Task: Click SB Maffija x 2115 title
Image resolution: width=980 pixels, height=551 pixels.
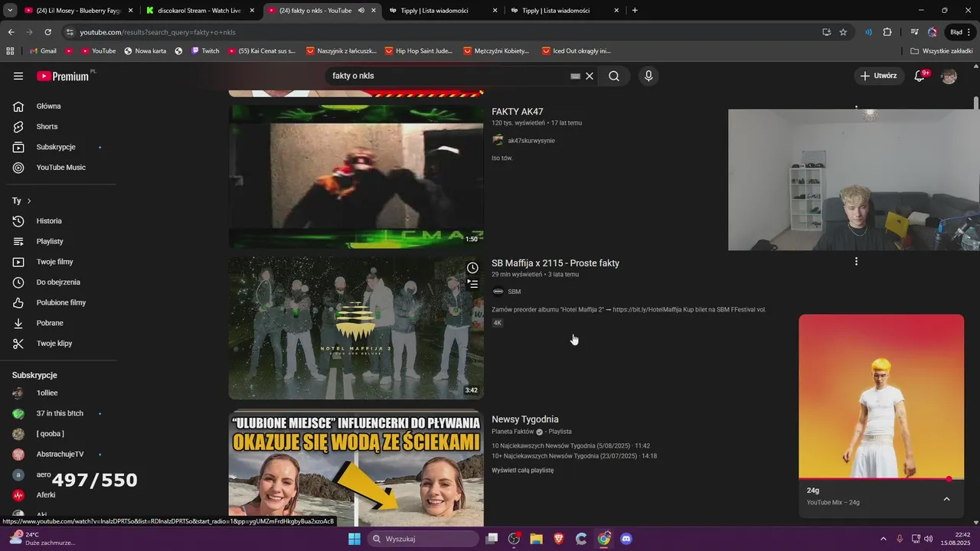Action: pyautogui.click(x=555, y=263)
